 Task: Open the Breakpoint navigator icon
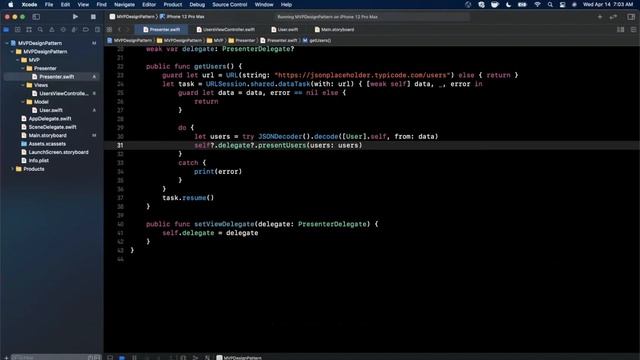[x=85, y=29]
